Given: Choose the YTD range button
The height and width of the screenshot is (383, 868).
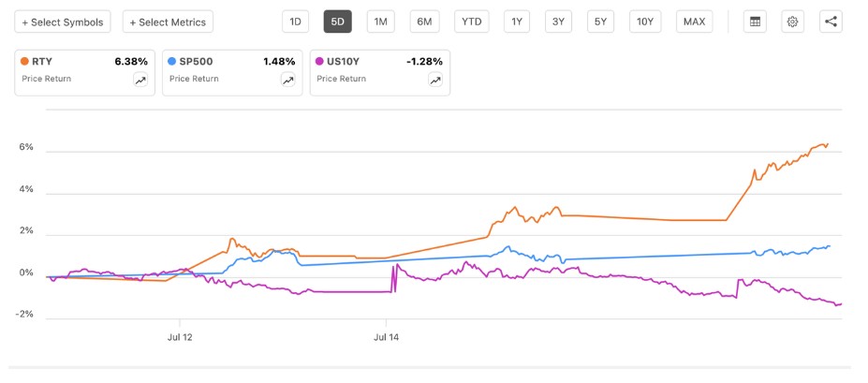Looking at the screenshot, I should 471,22.
